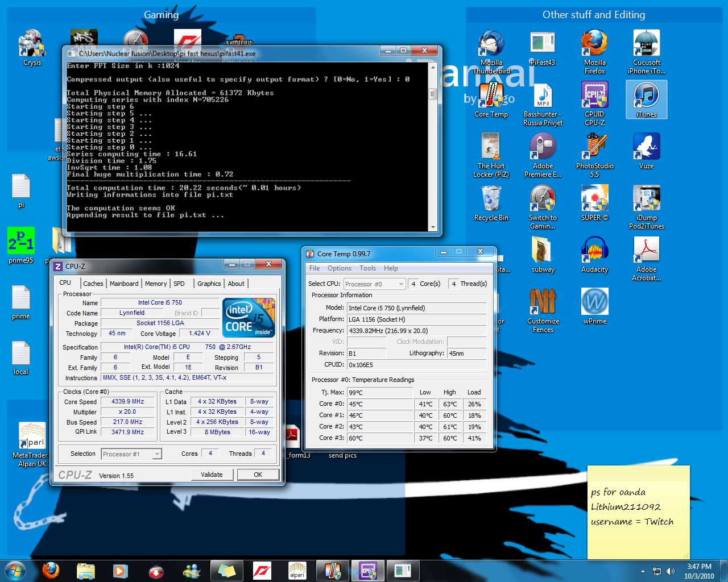This screenshot has height=582, width=728.
Task: Switch to CPU-Z Memory tab
Action: [156, 284]
